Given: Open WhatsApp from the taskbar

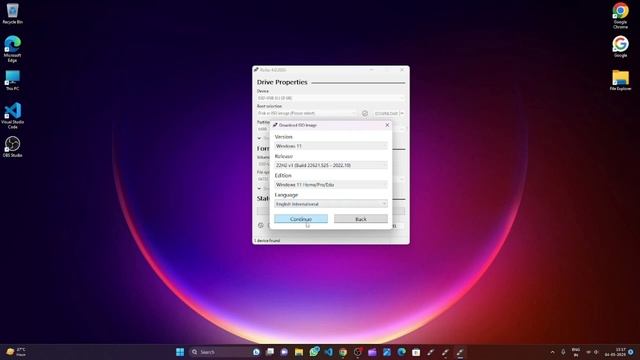Looking at the screenshot, I should click(314, 351).
